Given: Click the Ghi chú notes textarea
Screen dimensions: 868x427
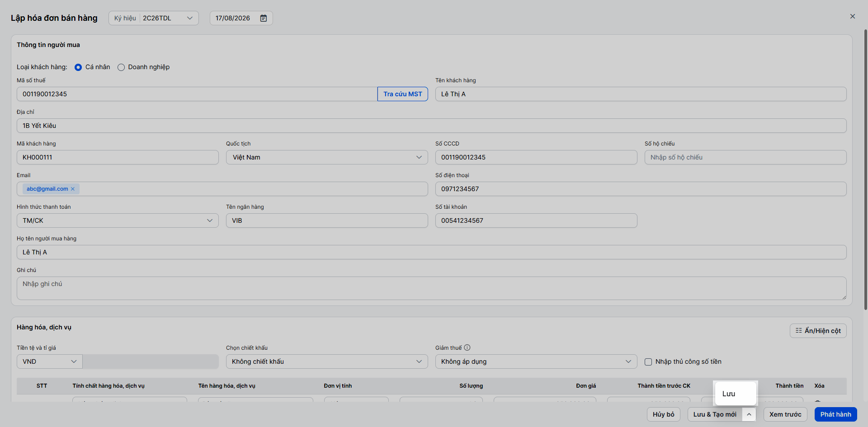Looking at the screenshot, I should 431,288.
